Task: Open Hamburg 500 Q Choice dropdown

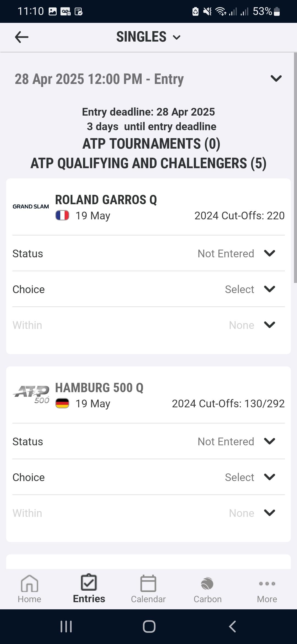Action: tap(269, 477)
